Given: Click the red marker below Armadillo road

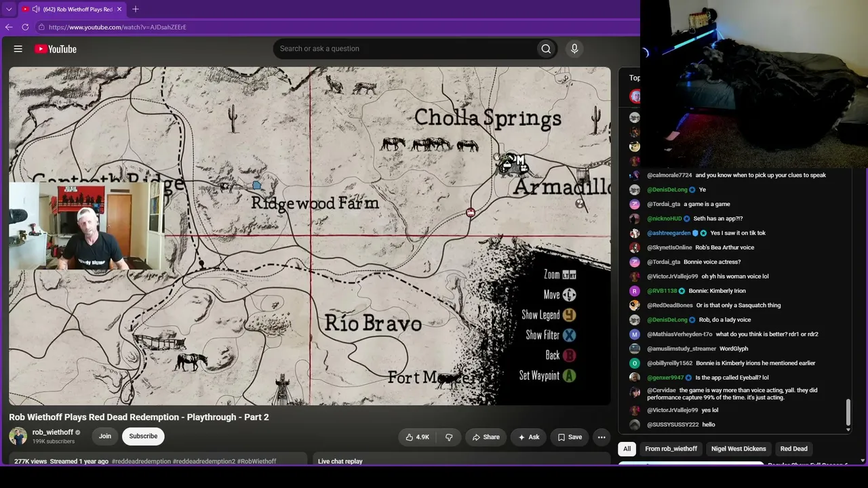Looking at the screenshot, I should tap(471, 213).
